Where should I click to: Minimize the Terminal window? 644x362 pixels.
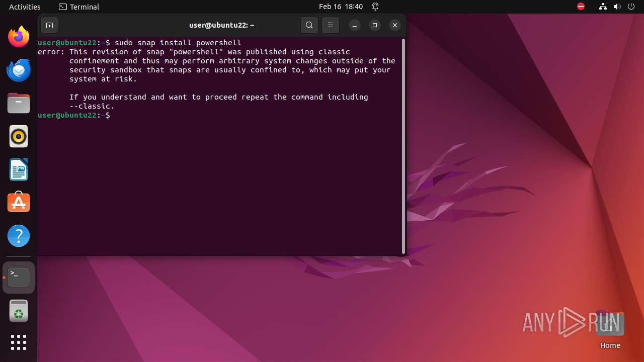click(355, 25)
